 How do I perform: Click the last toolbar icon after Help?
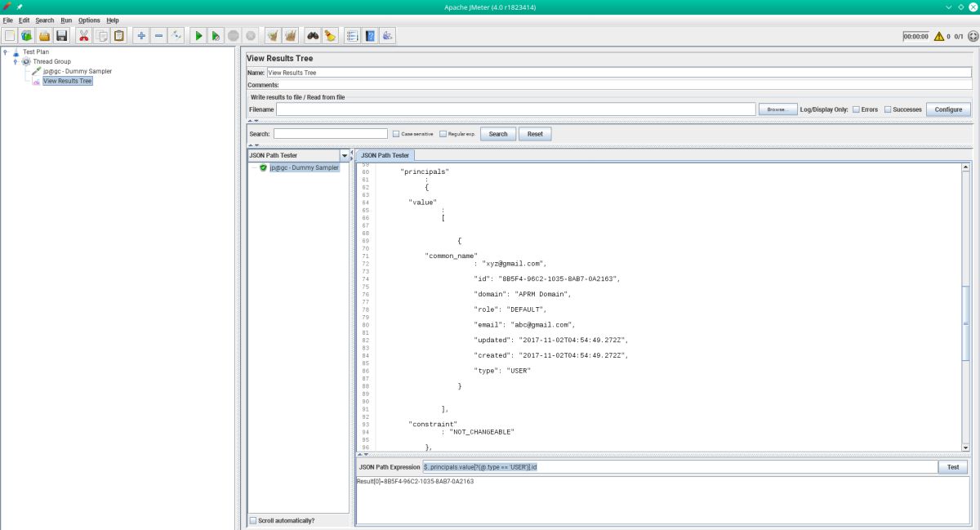388,35
